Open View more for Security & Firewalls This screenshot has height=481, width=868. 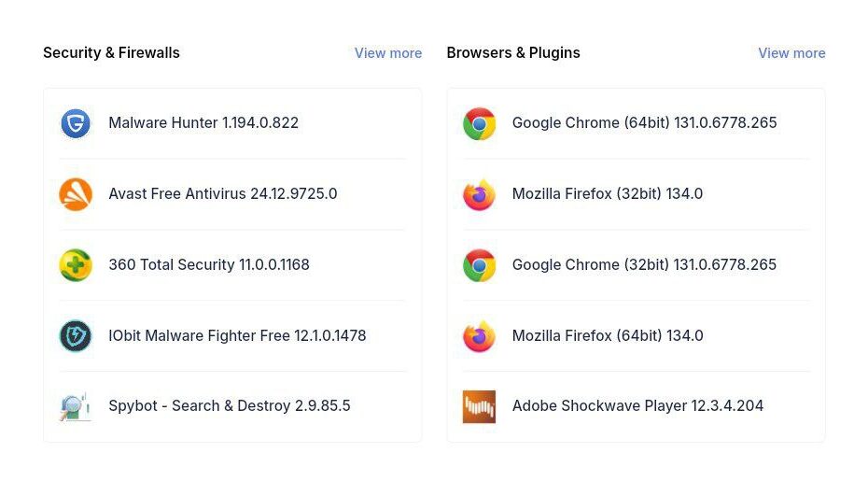(x=388, y=53)
